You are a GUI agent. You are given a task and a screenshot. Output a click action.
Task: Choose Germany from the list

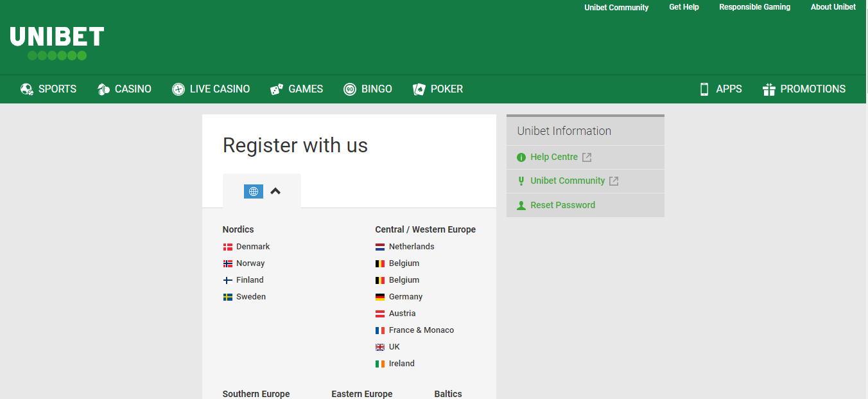(406, 297)
